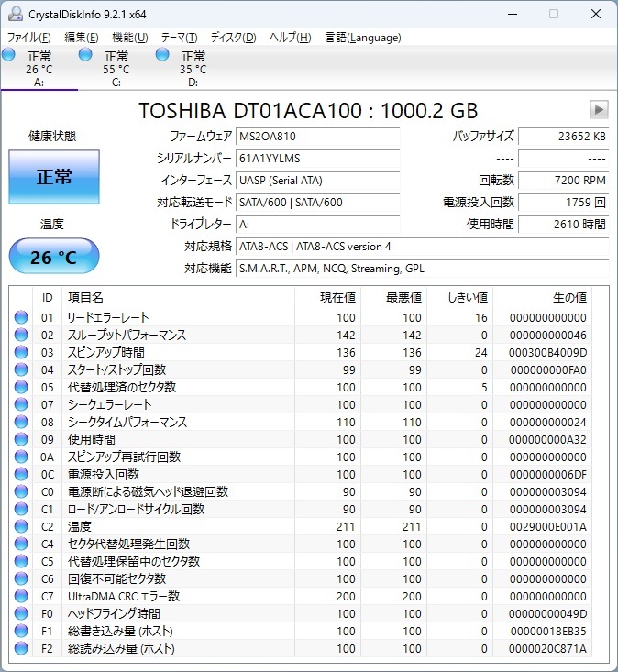The height and width of the screenshot is (672, 618).
Task: Click the status orb for 総書き込み量 (ホスト) row
Action: [21, 631]
